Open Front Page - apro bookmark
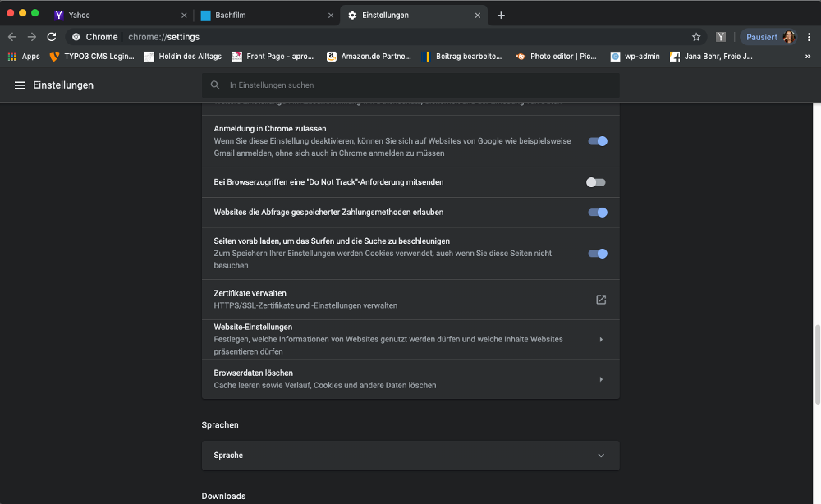 pos(273,56)
